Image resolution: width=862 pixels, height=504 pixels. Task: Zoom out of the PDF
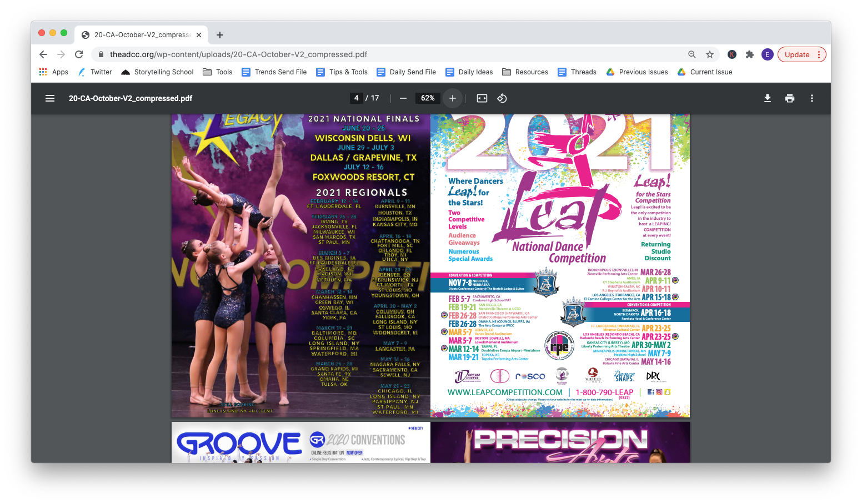coord(403,98)
